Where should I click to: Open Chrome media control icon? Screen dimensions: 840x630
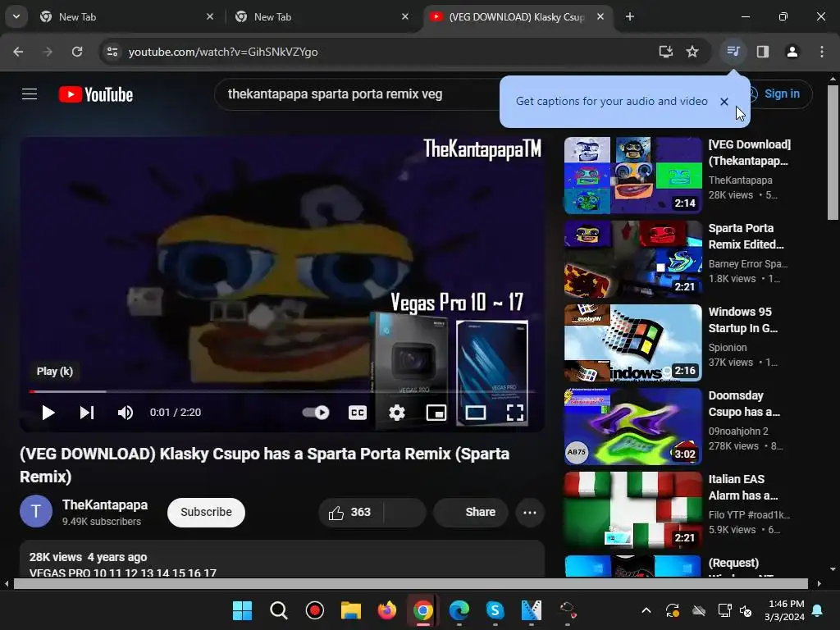733,52
